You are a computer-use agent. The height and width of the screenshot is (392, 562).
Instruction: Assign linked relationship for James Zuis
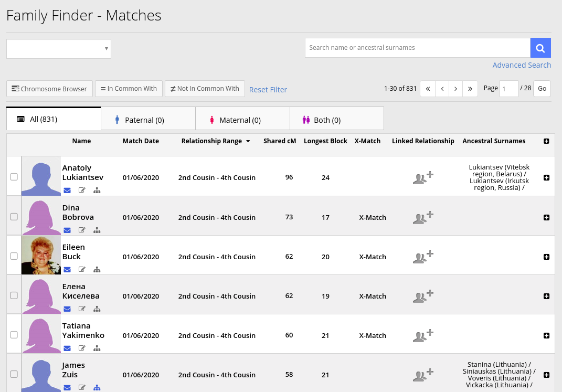pyautogui.click(x=423, y=375)
